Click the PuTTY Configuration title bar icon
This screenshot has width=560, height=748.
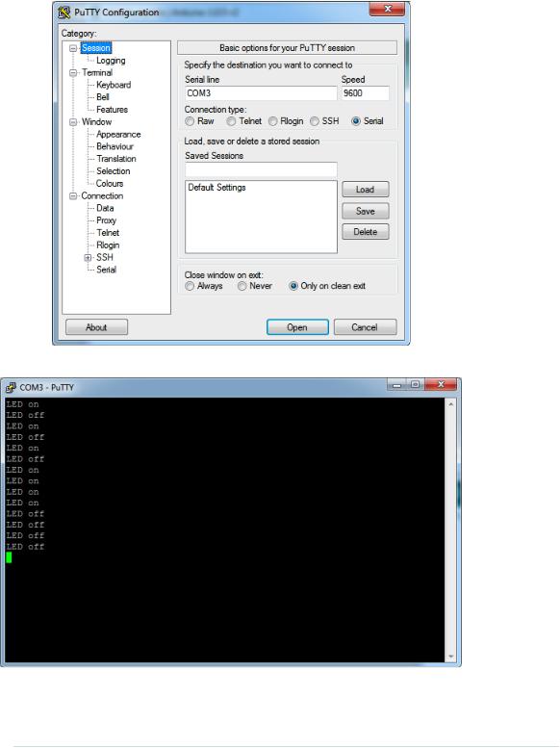click(64, 13)
